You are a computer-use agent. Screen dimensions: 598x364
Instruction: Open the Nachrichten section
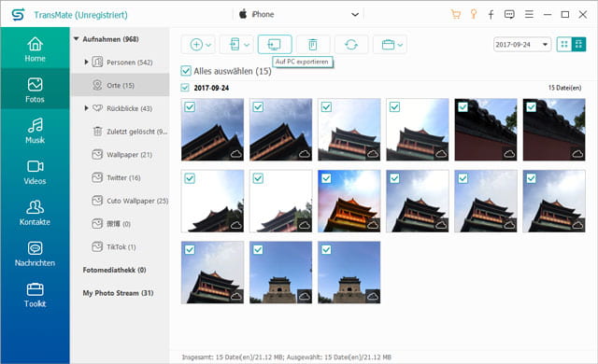click(x=35, y=254)
